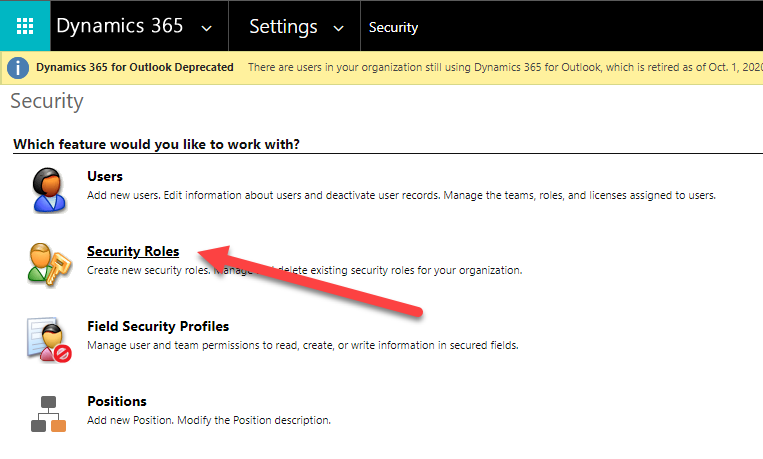
Task: Open the Users link
Action: (x=105, y=177)
